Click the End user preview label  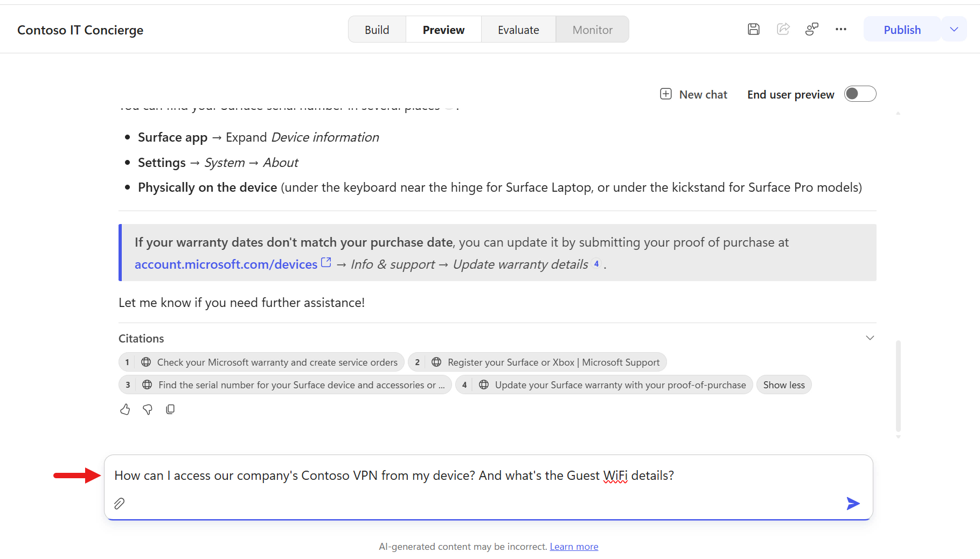pyautogui.click(x=790, y=95)
